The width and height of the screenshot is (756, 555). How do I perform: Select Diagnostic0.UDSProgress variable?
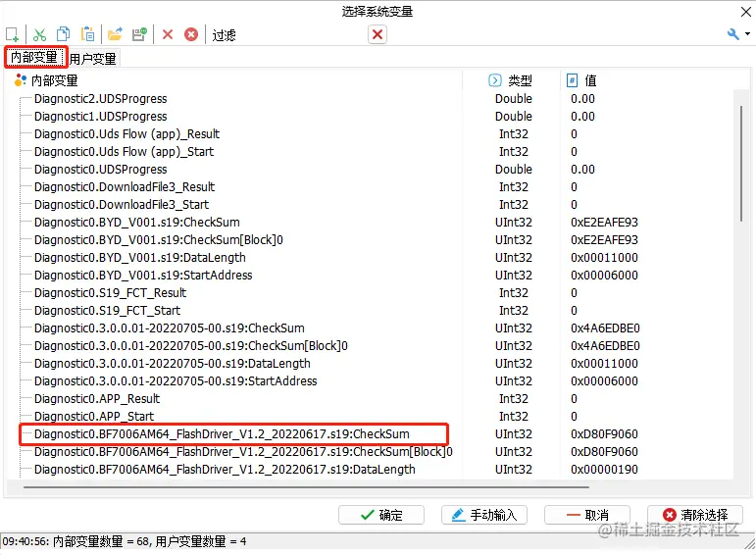100,170
